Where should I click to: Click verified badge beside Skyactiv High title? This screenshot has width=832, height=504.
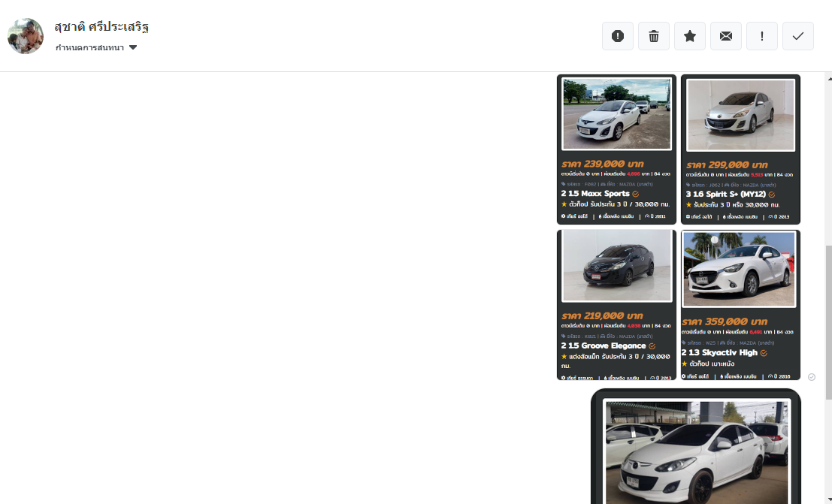(x=764, y=353)
